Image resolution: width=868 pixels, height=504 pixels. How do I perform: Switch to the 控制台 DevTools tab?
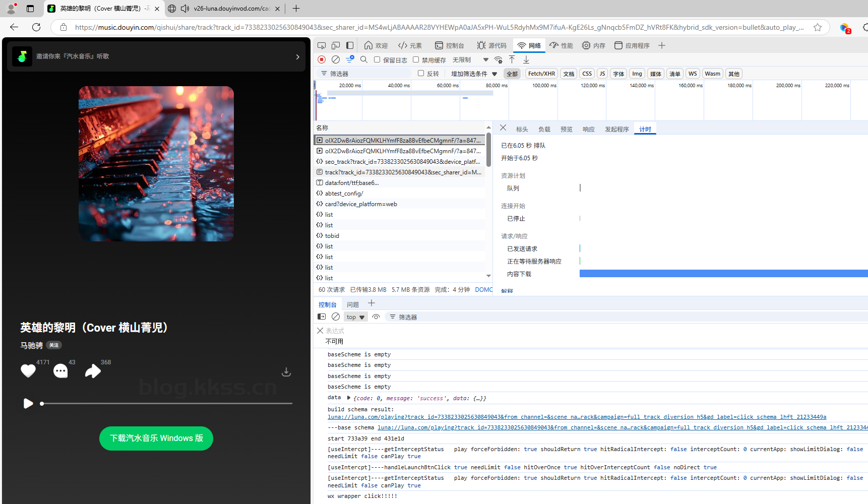click(449, 45)
